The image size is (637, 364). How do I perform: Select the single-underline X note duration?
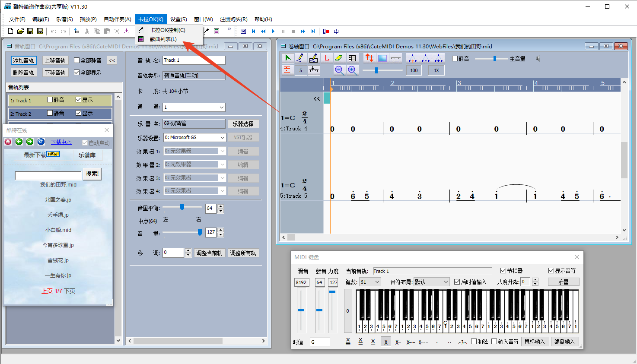(x=373, y=342)
